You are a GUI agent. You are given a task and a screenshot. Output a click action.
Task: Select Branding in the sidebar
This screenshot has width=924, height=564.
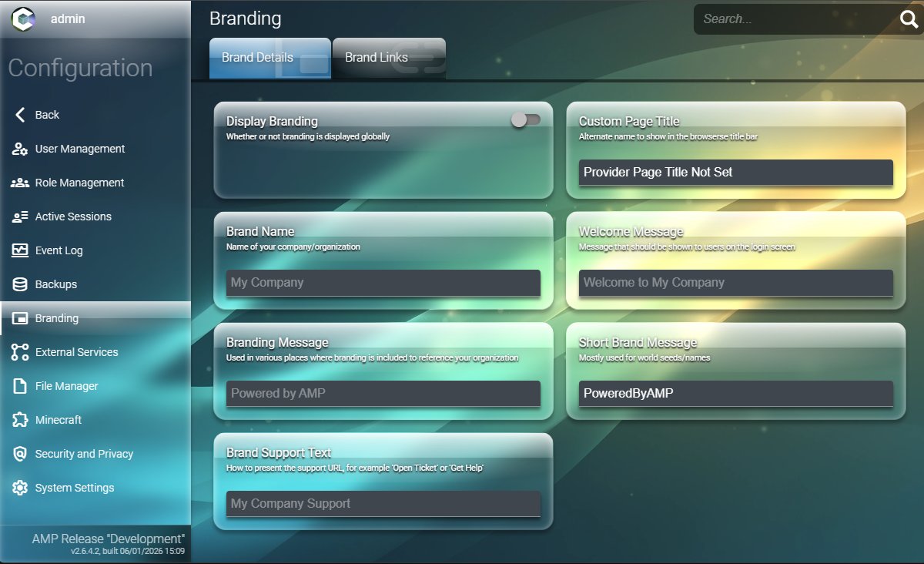pyautogui.click(x=95, y=318)
